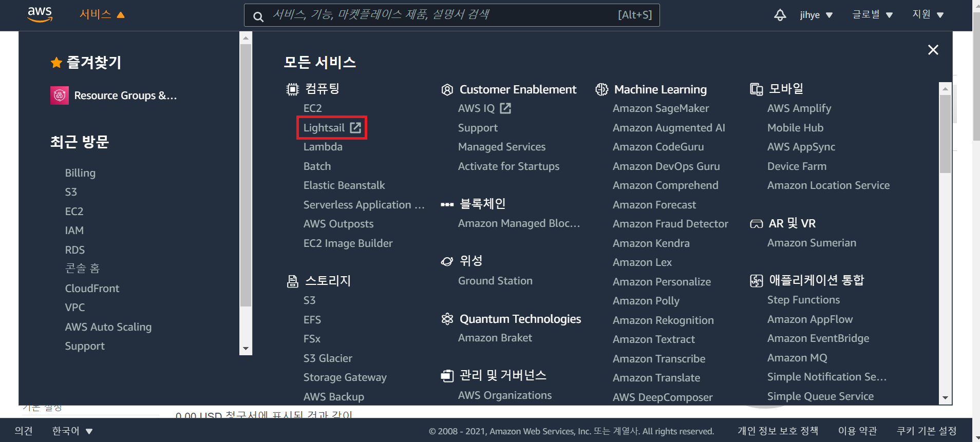Open Amazon Braket

[495, 338]
